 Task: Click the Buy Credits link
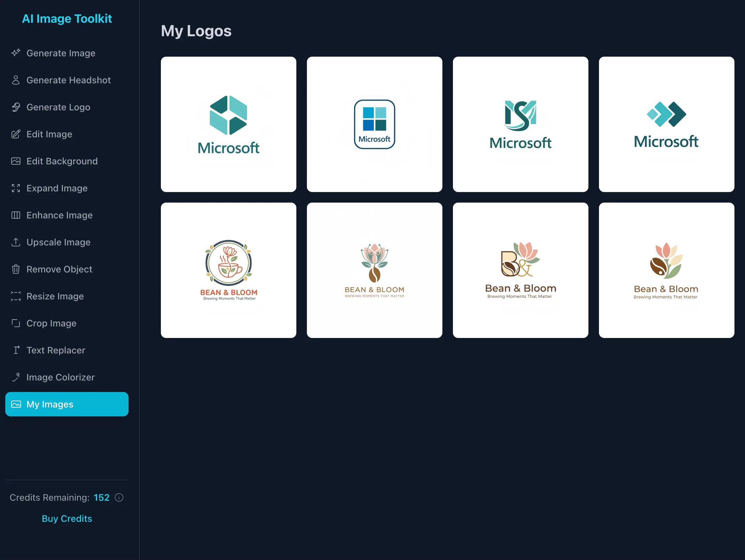(67, 518)
